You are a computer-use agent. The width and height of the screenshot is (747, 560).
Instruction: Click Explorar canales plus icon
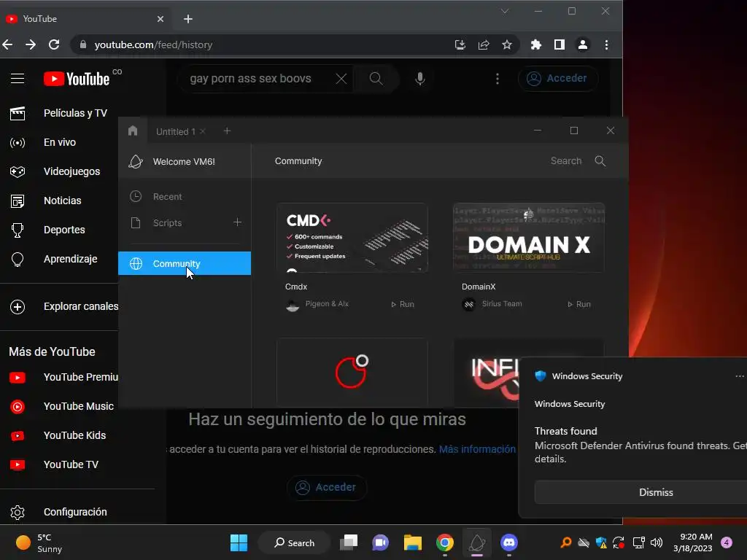point(18,307)
